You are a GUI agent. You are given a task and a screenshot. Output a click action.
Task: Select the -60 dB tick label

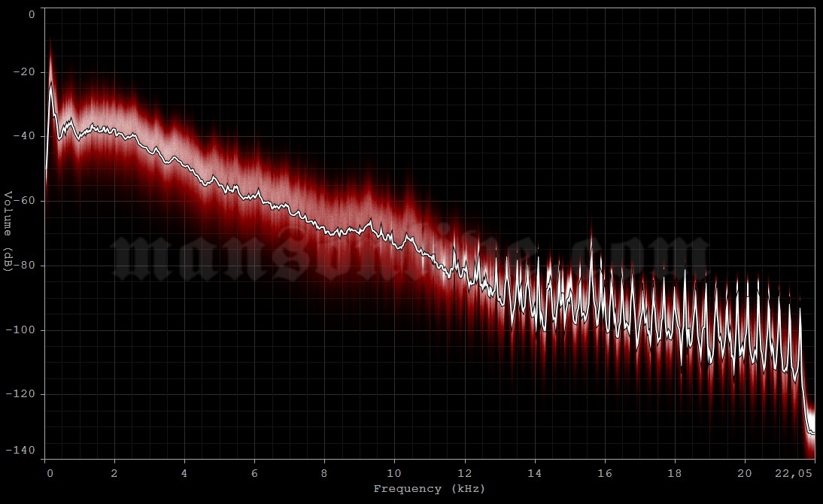click(25, 201)
